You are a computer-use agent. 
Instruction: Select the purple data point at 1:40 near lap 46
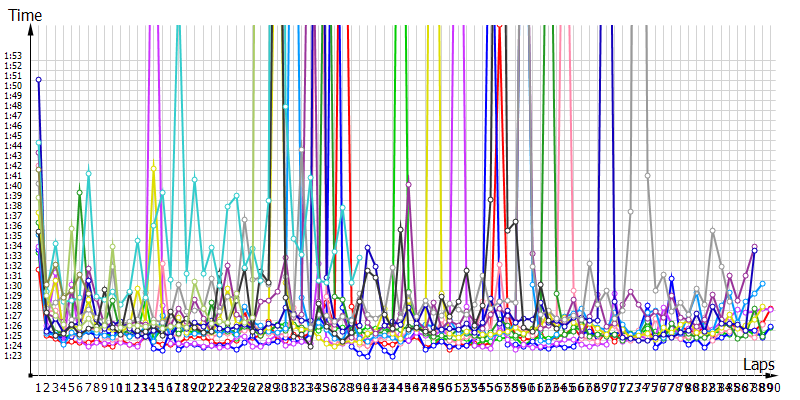coord(409,184)
